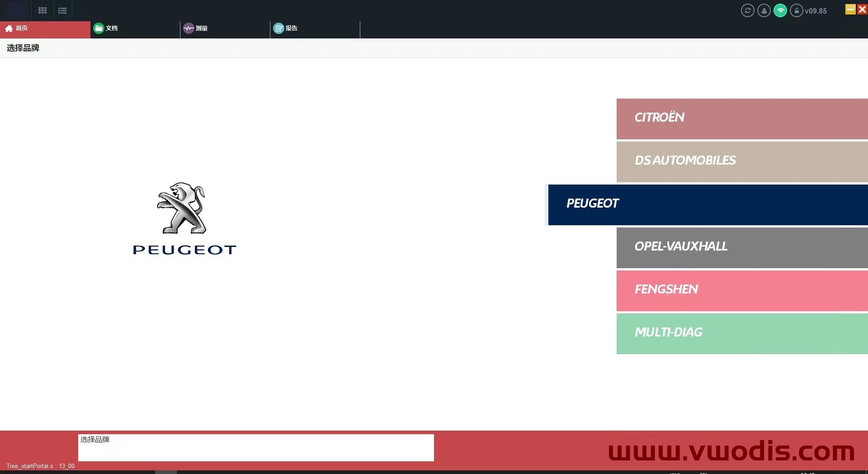Click the padlock icon
Viewport: 868px width, 474px height.
pos(797,10)
